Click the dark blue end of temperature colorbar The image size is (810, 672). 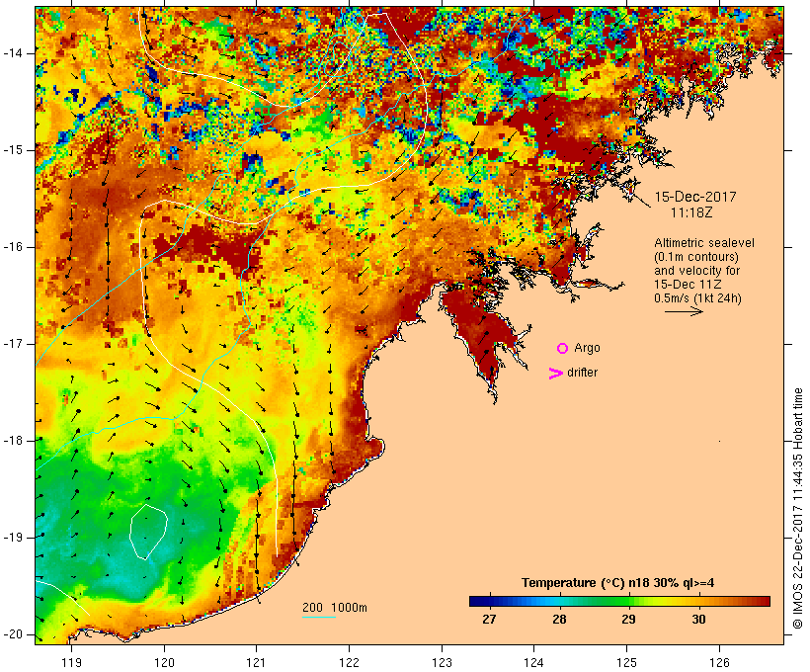pos(478,601)
